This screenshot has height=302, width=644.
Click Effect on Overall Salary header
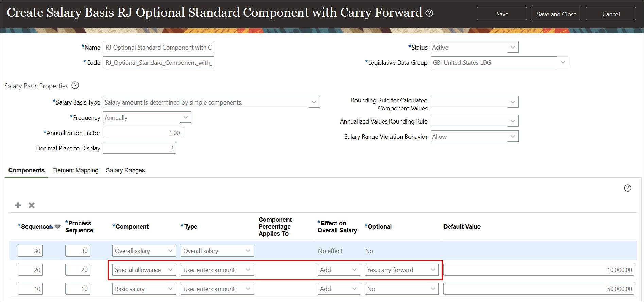[x=337, y=227]
